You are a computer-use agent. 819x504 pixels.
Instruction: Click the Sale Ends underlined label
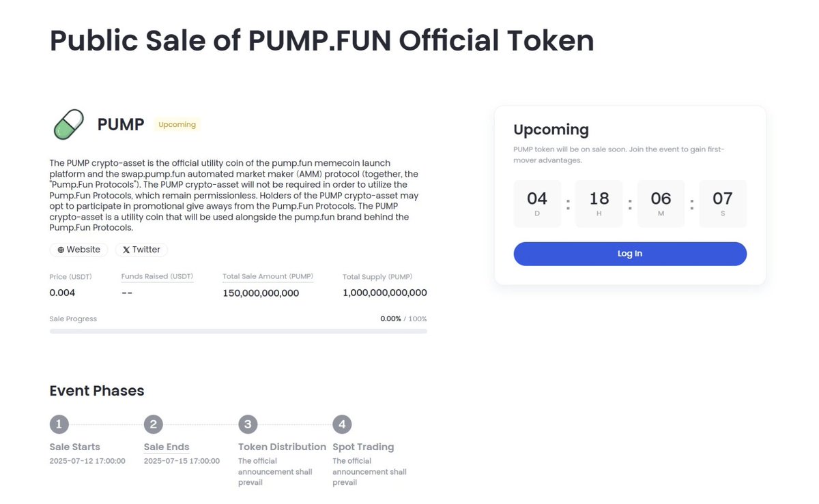(167, 447)
